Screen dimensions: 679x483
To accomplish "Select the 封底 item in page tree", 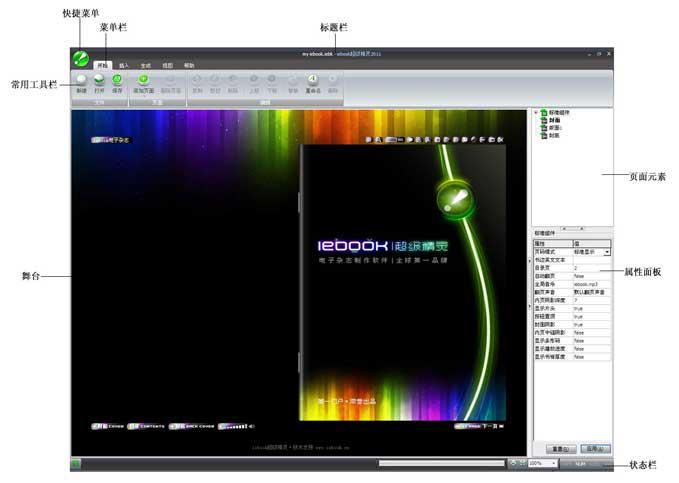I will (554, 136).
